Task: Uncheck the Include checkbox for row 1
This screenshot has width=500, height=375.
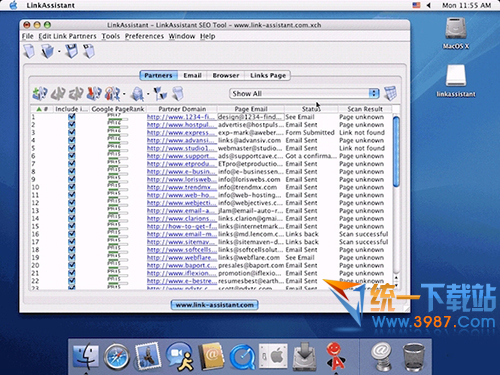Action: click(x=72, y=117)
